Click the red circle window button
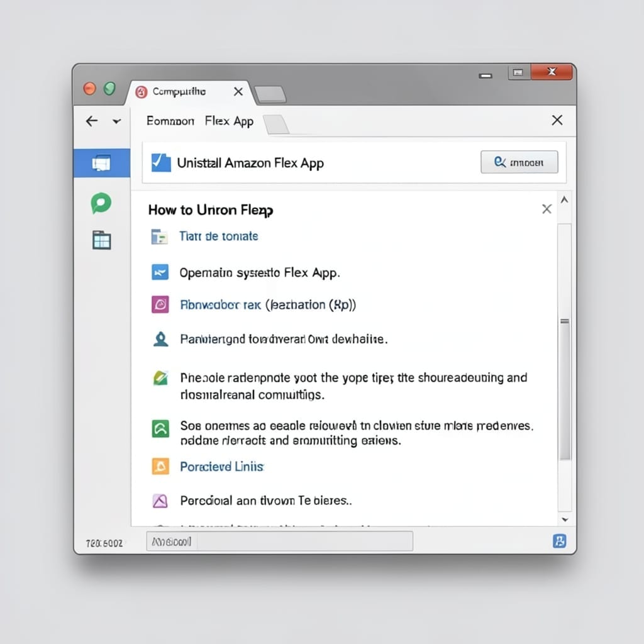 point(89,88)
